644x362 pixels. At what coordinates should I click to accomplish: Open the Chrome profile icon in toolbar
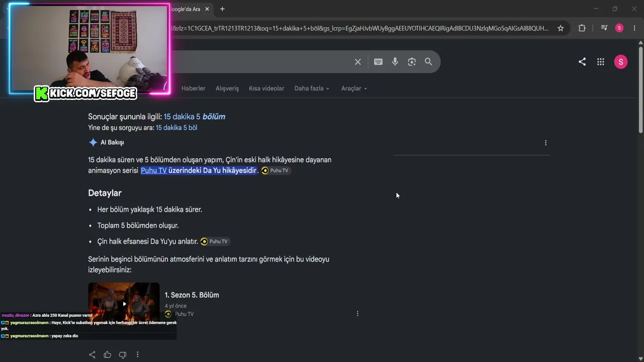coord(619,28)
